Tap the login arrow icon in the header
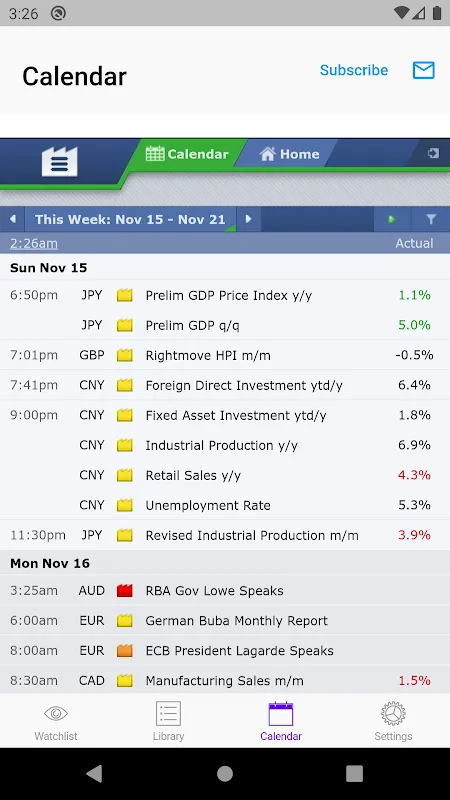Image resolution: width=450 pixels, height=800 pixels. [x=433, y=153]
